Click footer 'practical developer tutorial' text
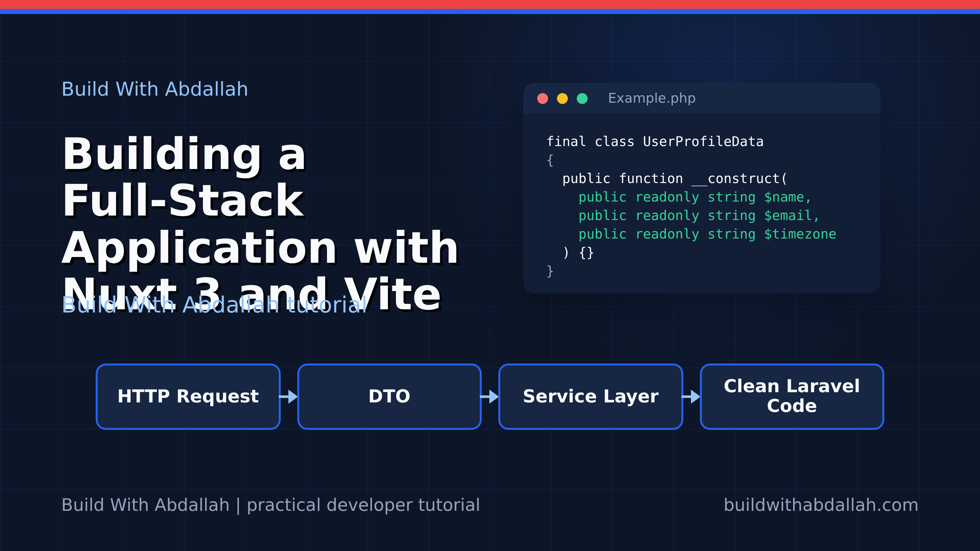 pyautogui.click(x=363, y=505)
